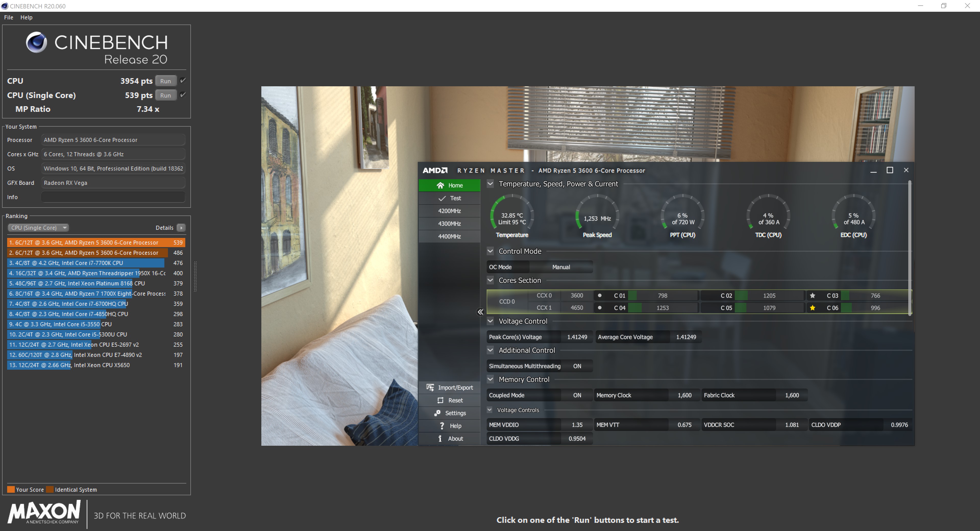Collapse the Voltage Control section

490,321
